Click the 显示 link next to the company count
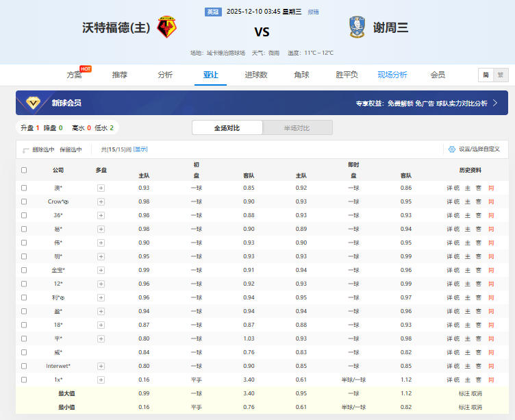This screenshot has height=420, width=515. coord(140,149)
